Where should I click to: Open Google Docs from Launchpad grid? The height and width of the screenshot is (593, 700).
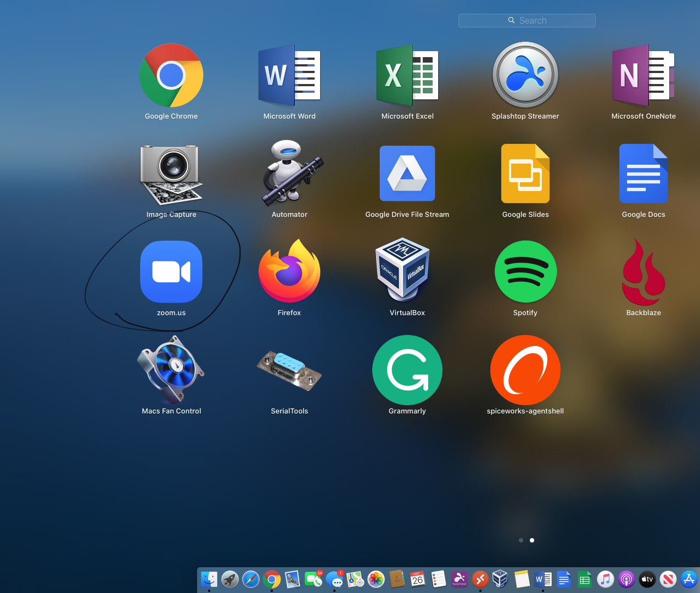tap(643, 174)
